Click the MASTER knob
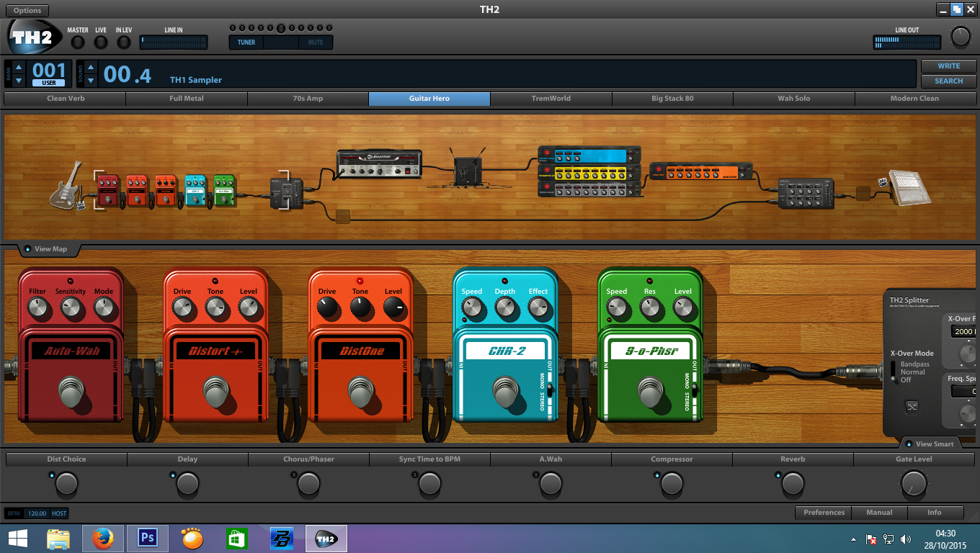 [x=78, y=42]
